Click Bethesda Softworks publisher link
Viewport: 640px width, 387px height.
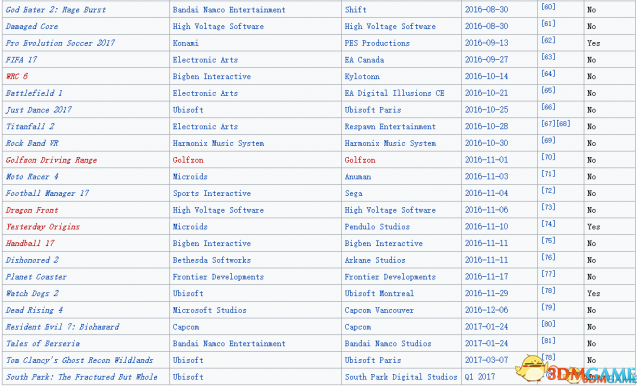212,260
